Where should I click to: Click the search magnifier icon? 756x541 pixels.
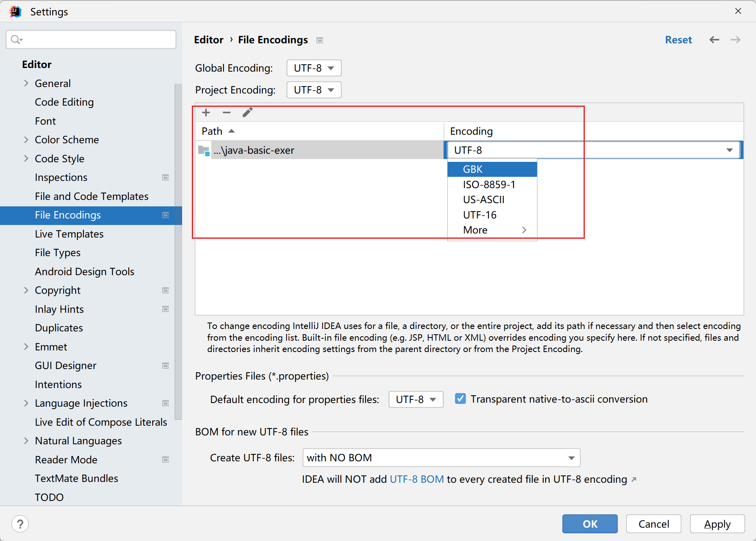(x=16, y=40)
